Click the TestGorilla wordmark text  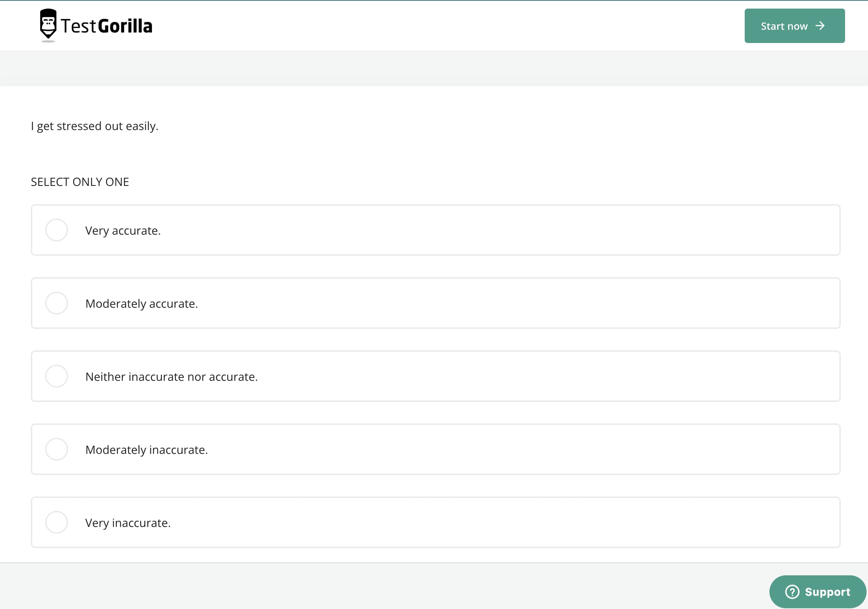pyautogui.click(x=106, y=26)
